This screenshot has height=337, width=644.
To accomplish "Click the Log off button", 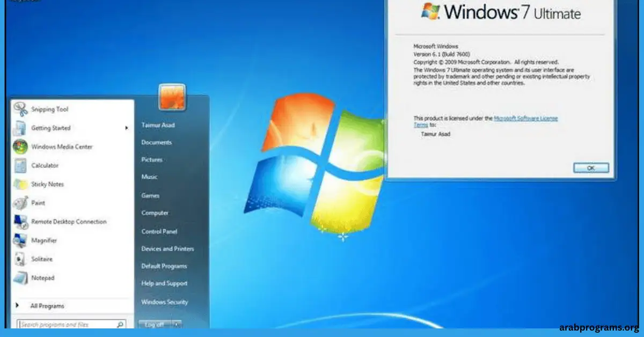I will [155, 324].
